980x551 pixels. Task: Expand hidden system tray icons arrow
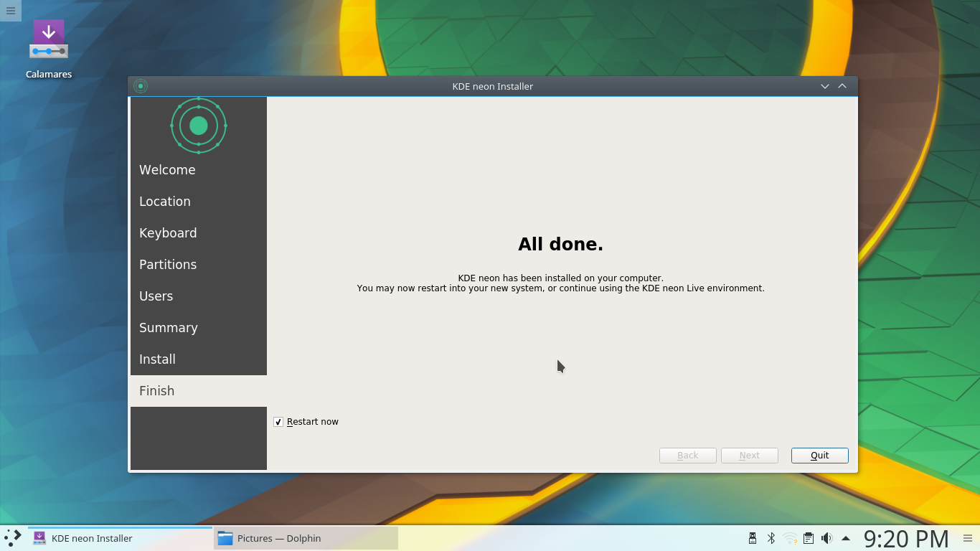846,538
